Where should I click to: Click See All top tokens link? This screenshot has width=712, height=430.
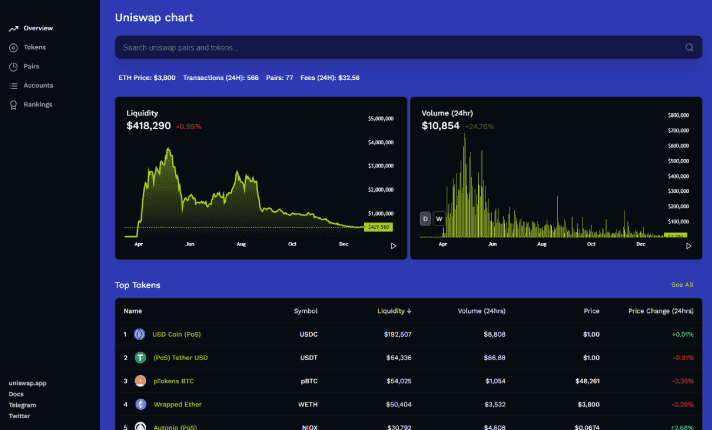click(682, 285)
